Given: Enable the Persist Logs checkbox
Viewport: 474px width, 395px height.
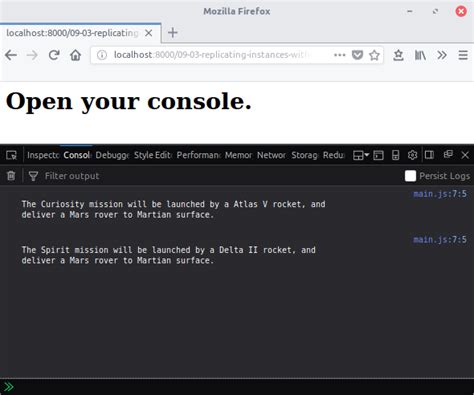Looking at the screenshot, I should pos(410,176).
